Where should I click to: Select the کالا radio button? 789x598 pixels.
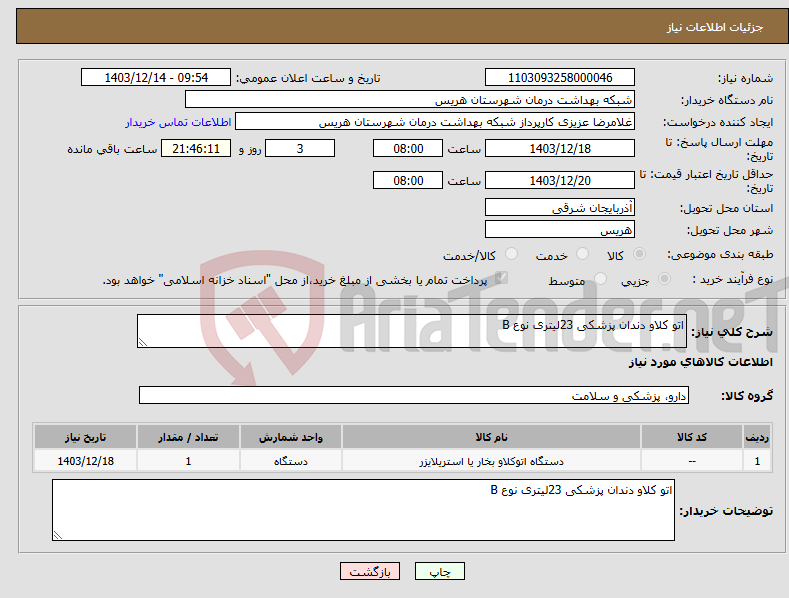click(639, 254)
